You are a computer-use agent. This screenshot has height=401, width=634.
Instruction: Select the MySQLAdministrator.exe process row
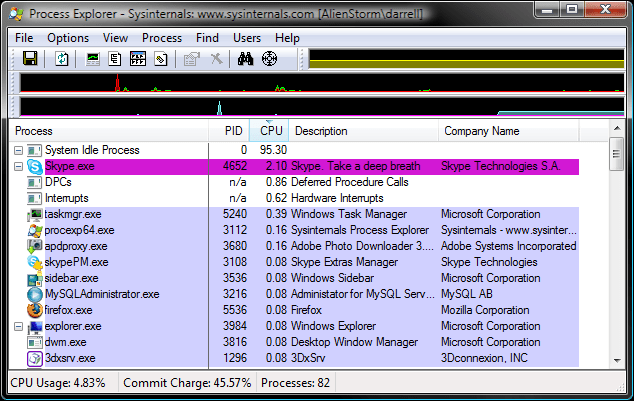[x=102, y=294]
